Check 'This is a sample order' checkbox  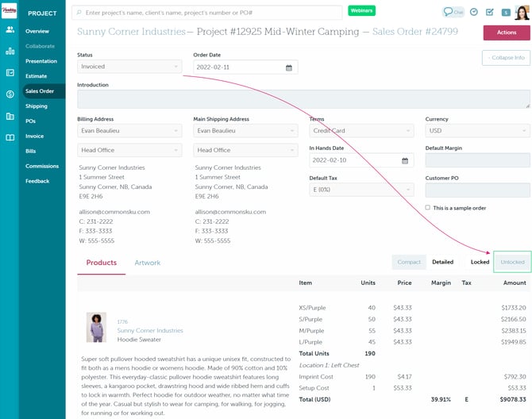coord(429,208)
